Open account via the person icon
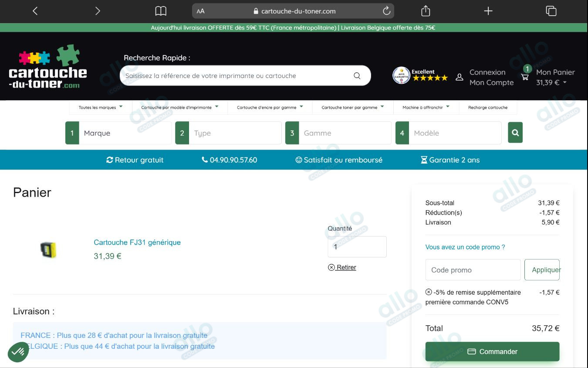 click(460, 76)
